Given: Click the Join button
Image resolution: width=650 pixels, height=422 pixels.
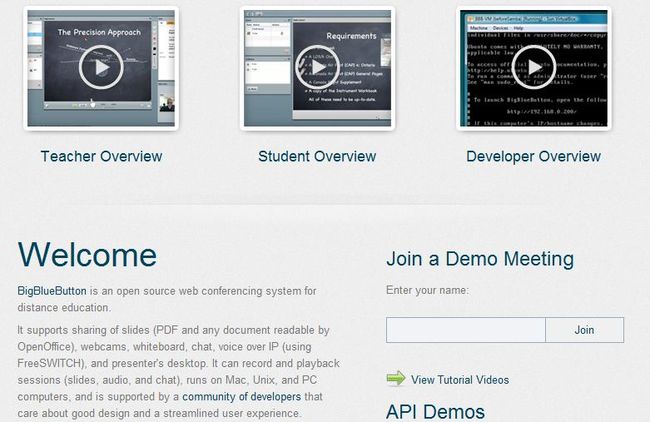Looking at the screenshot, I should (x=585, y=330).
